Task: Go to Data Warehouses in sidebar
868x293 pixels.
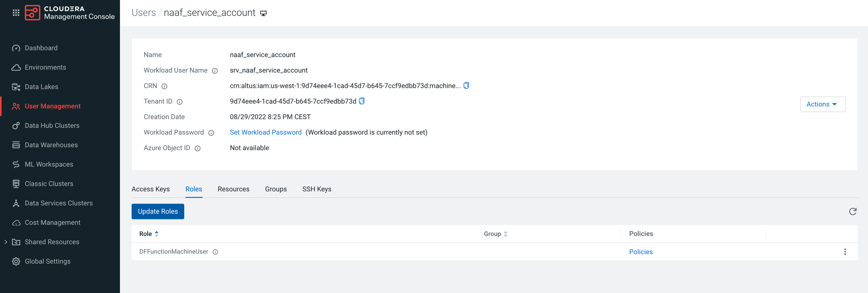Action: 51,145
